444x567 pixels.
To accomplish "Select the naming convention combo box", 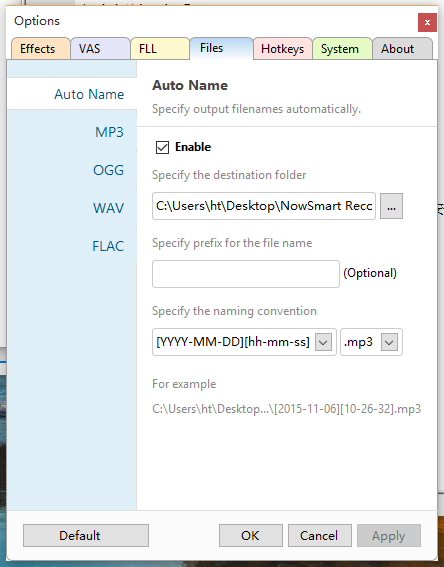I will pos(244,342).
